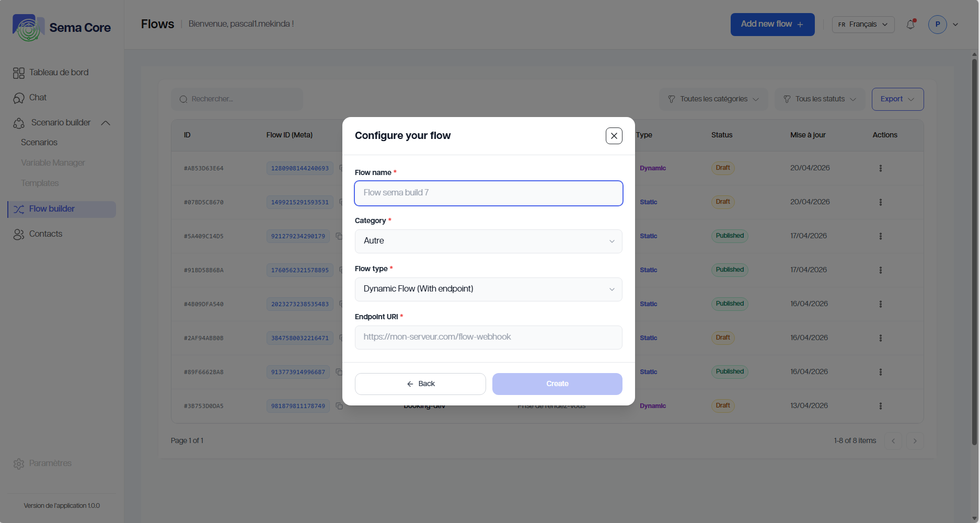Open the Français language selector
980x523 pixels.
pyautogui.click(x=863, y=25)
